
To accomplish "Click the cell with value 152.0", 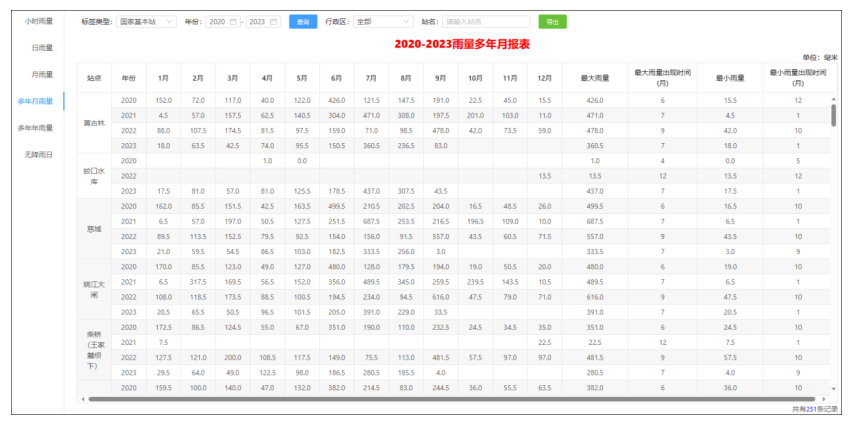I will tap(163, 100).
